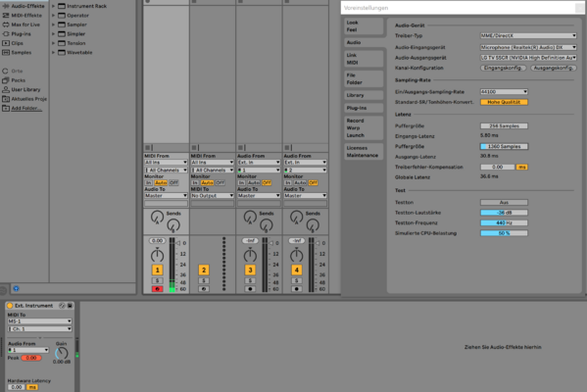Screen dimensions: 587x392
Task: Open Audio-Effekte browser category
Action: click(x=24, y=6)
